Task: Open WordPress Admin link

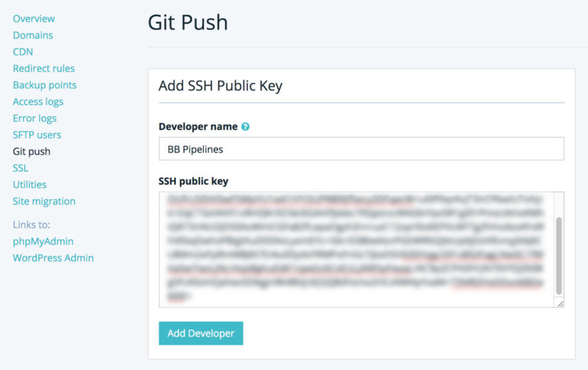Action: click(54, 258)
